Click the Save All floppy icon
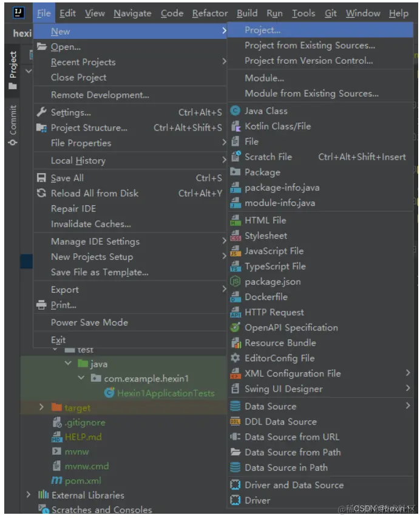This screenshot has height=518, width=420. [41, 178]
